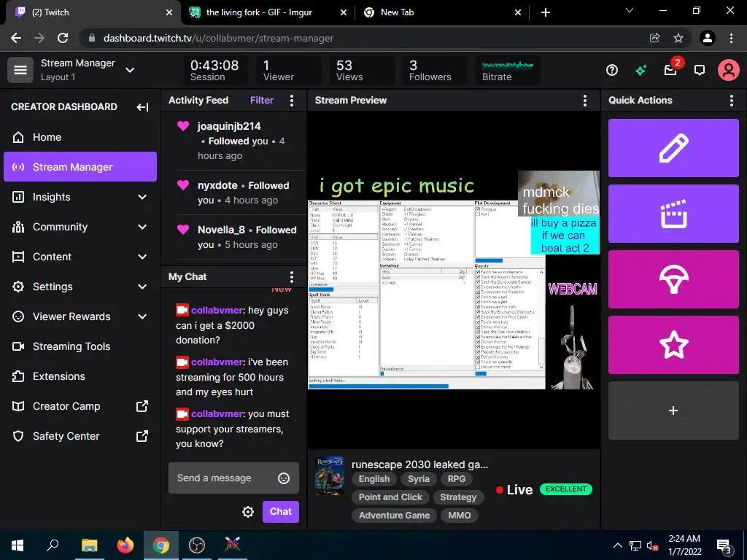Open Streaming Tools in the sidebar
The image size is (747, 560).
coord(80,346)
